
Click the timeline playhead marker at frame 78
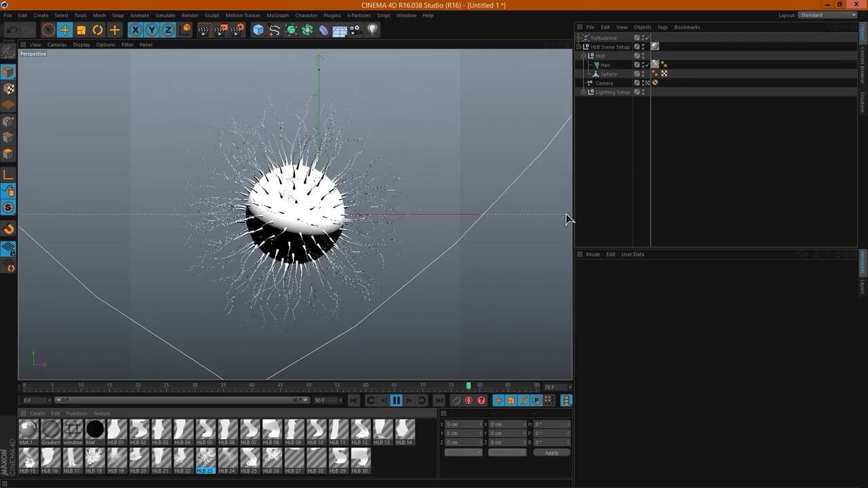point(468,386)
